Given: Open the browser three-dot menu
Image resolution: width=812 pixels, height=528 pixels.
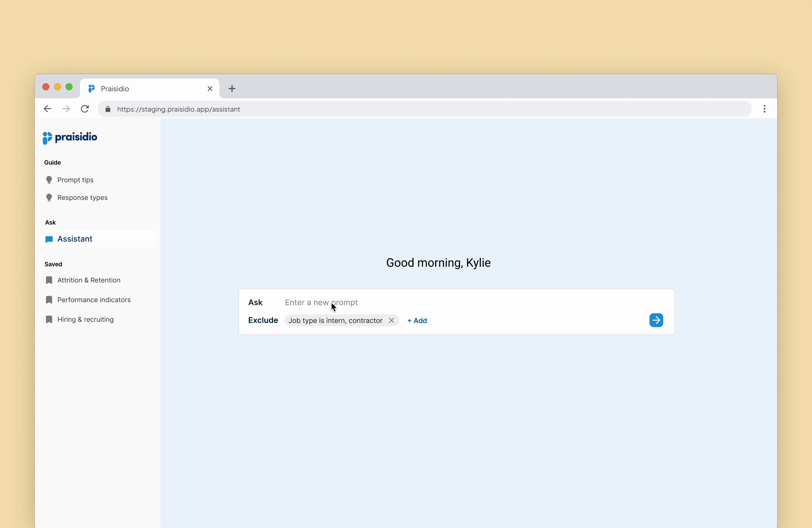Looking at the screenshot, I should coord(764,109).
